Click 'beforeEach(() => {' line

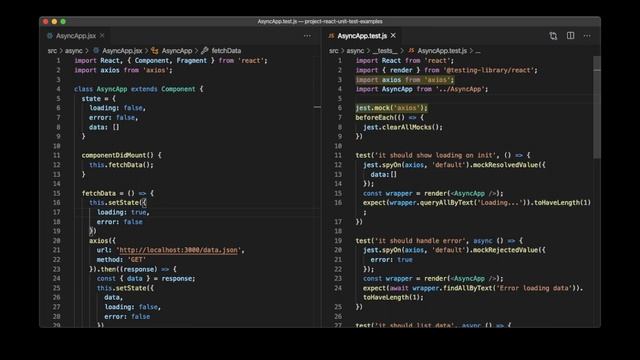pos(390,118)
